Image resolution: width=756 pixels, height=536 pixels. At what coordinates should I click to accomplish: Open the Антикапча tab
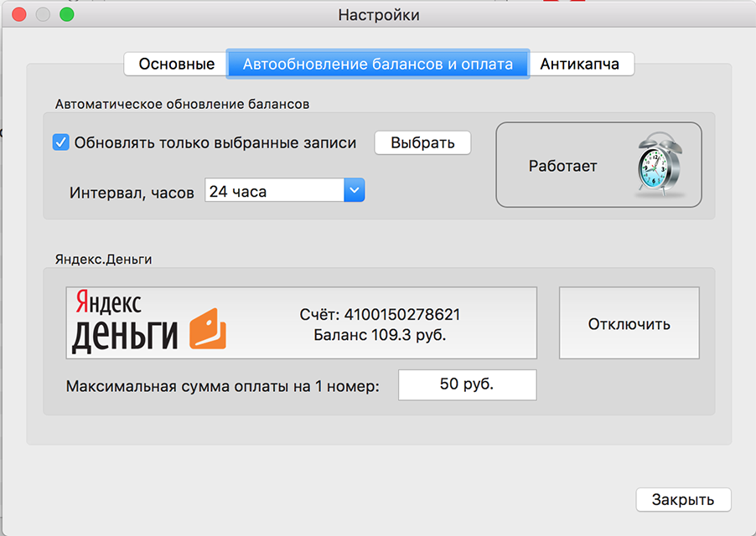click(x=582, y=63)
